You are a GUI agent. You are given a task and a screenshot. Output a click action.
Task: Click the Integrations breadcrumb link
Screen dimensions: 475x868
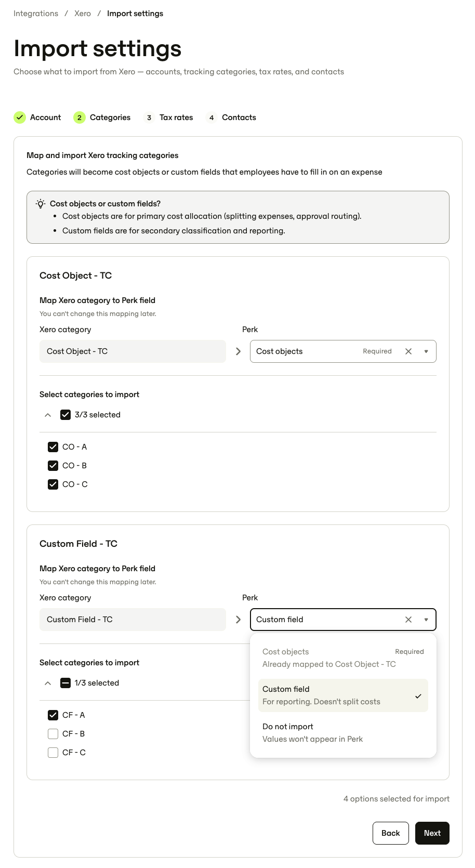click(36, 14)
